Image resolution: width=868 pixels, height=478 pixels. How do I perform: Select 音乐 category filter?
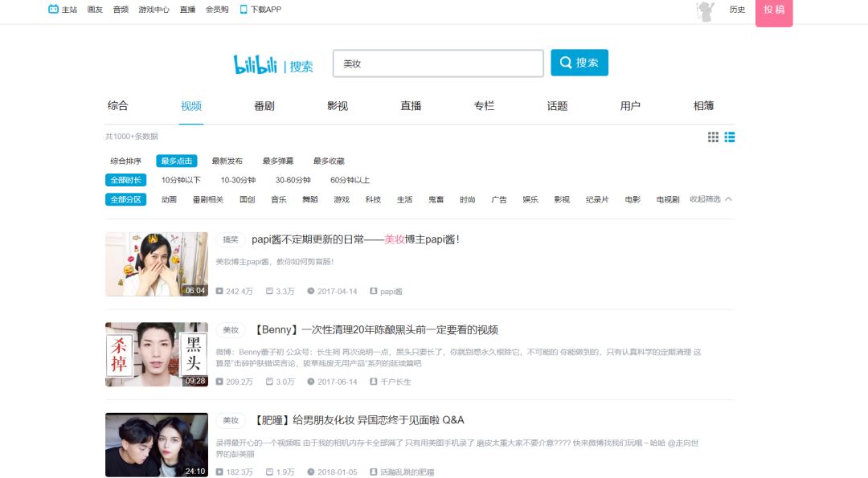pos(278,199)
